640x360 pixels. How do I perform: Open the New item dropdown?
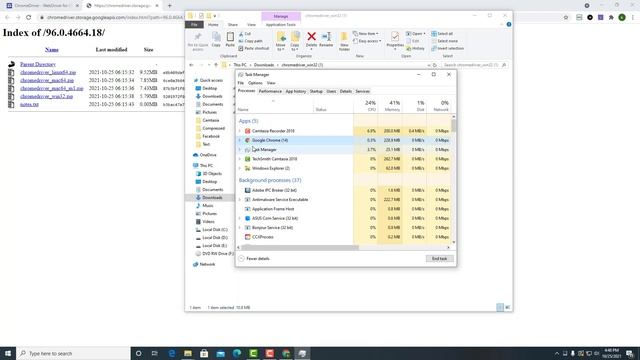[x=366, y=34]
